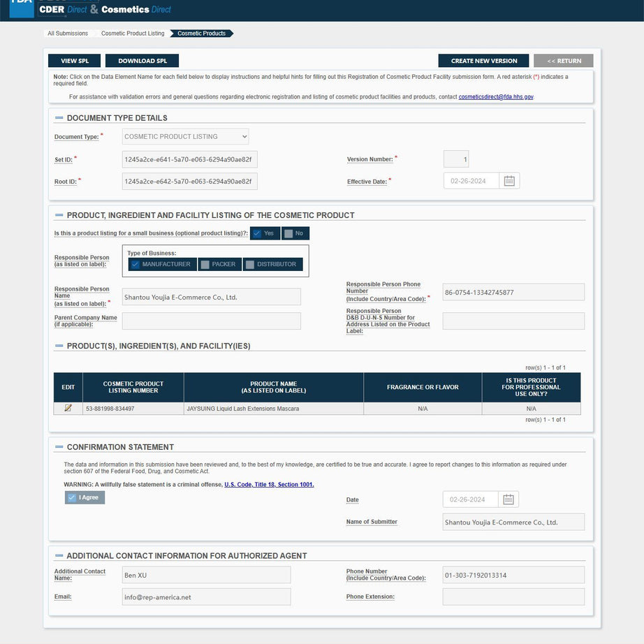644x644 pixels.
Task: Click the FDA logo icon
Action: pos(21,7)
